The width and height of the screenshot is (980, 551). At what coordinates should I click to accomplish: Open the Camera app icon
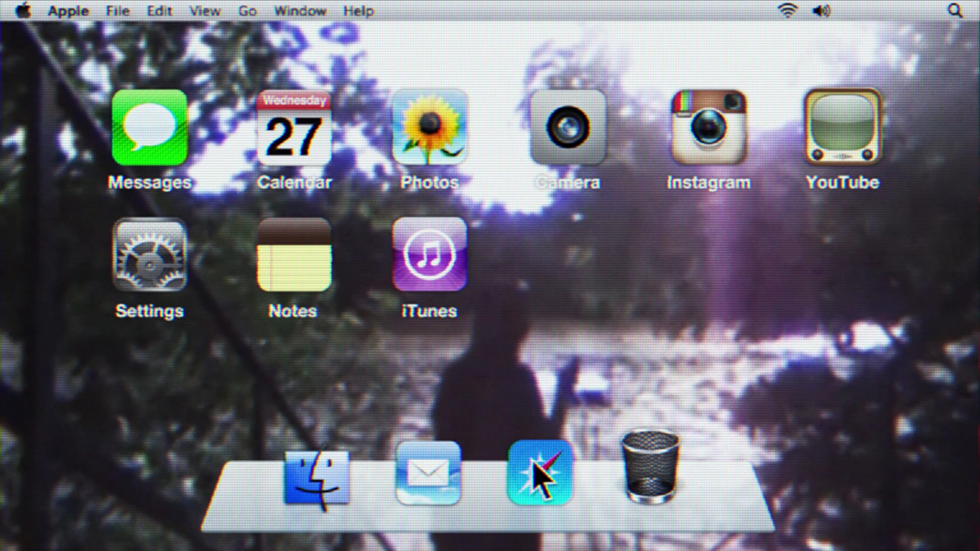(568, 128)
